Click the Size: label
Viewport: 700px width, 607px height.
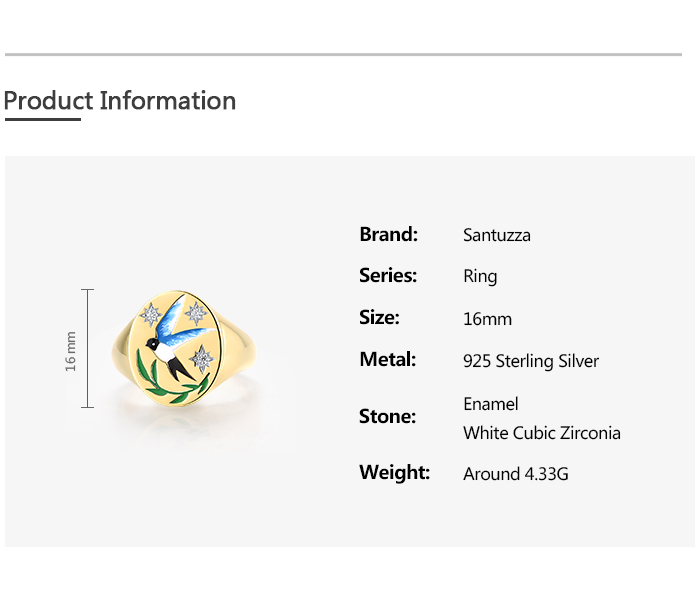point(379,318)
